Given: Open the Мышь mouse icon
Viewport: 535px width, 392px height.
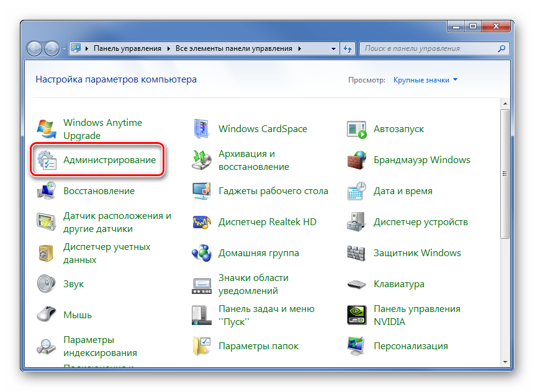Looking at the screenshot, I should coord(47,315).
